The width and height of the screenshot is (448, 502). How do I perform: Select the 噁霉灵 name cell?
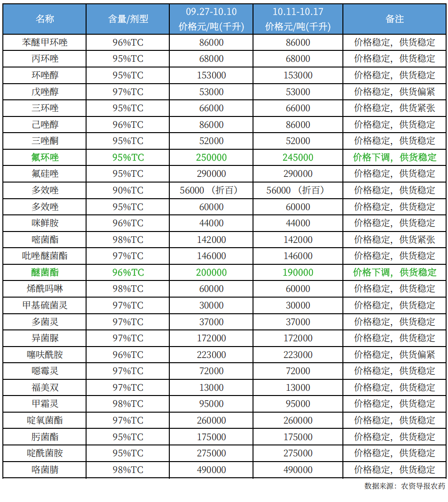pos(45,371)
